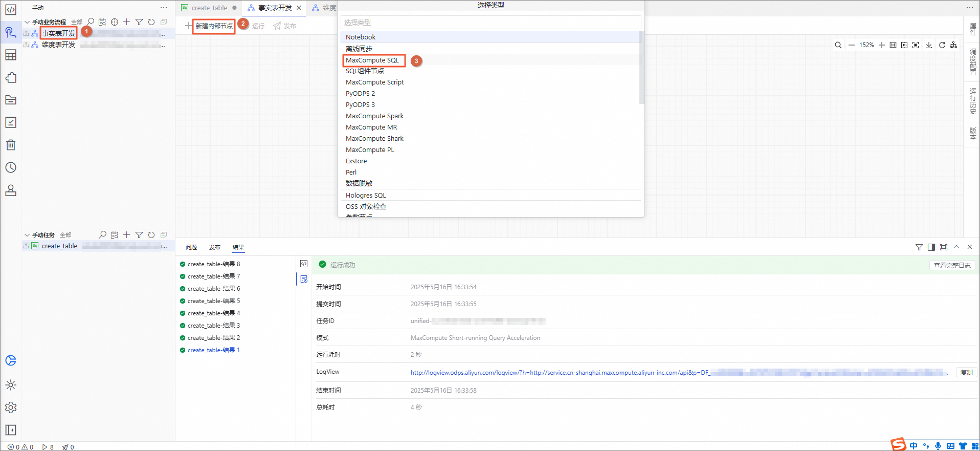Enter canvas fullscreen mode icon
Image resolution: width=980 pixels, height=451 pixels.
pos(916,45)
